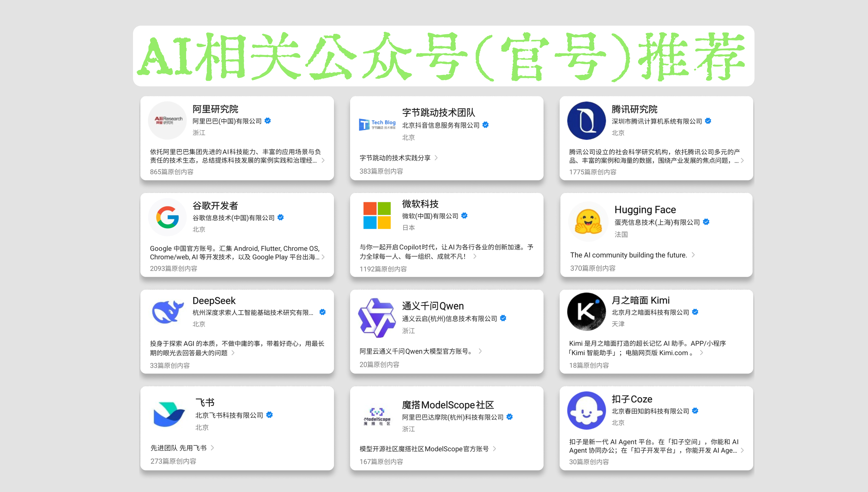Click verified badge next to 北京春田知韵科技有限公司

[695, 411]
